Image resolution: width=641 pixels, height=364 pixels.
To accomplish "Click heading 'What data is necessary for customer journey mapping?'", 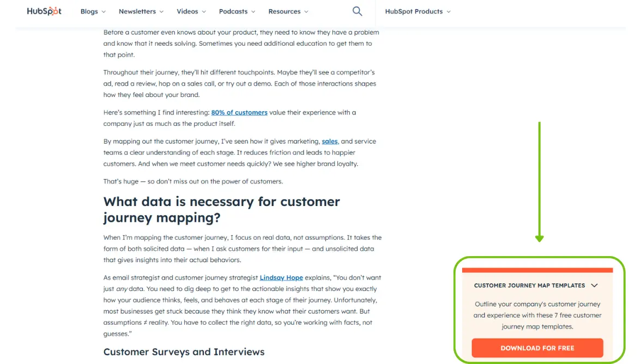I will pos(221,210).
